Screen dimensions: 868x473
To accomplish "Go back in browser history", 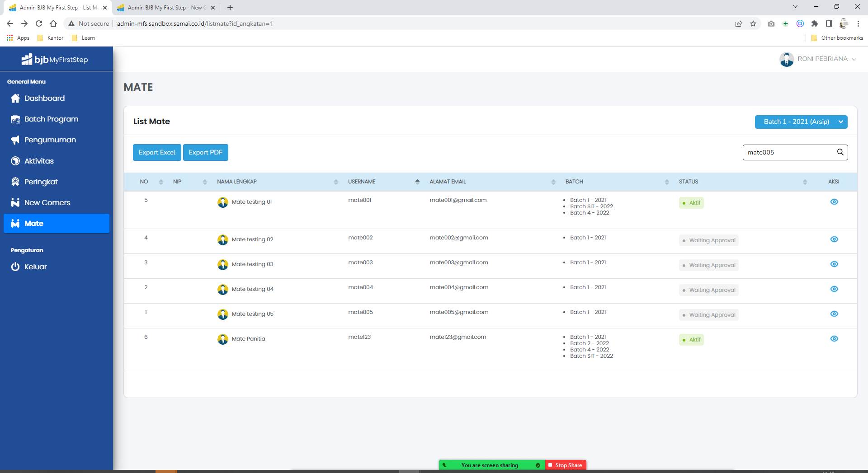I will [10, 23].
